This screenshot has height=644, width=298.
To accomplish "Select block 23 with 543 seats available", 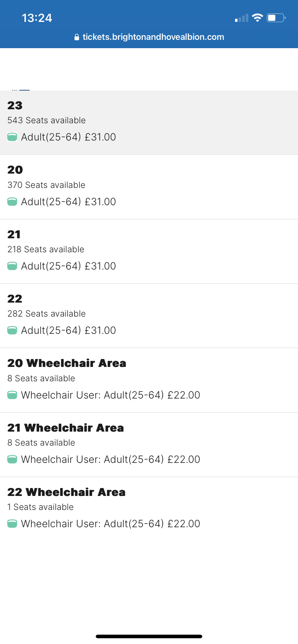I will click(149, 123).
